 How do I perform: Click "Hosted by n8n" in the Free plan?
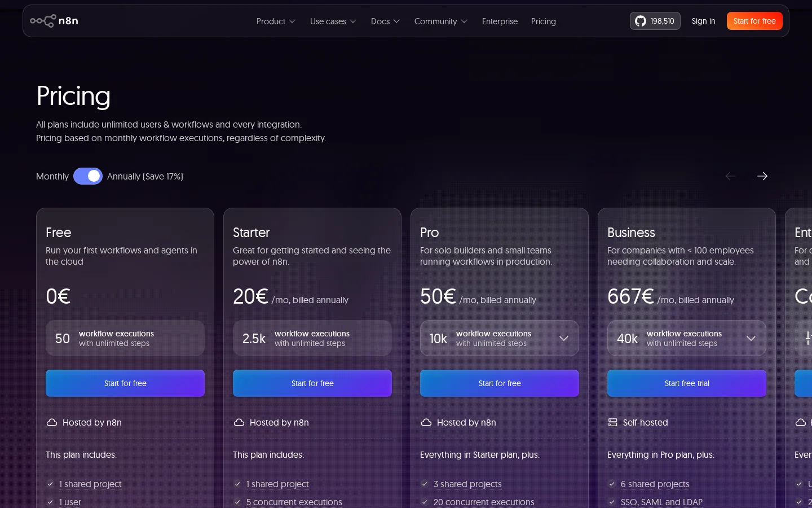point(92,422)
